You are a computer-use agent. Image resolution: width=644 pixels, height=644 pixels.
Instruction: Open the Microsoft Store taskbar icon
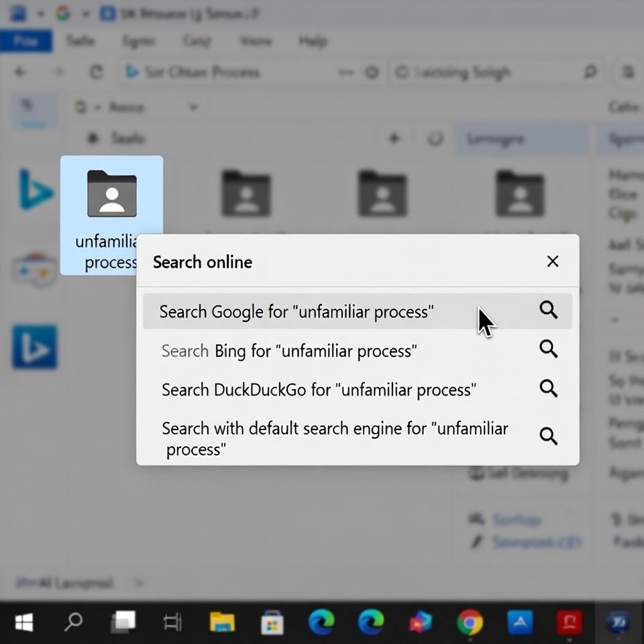[272, 623]
